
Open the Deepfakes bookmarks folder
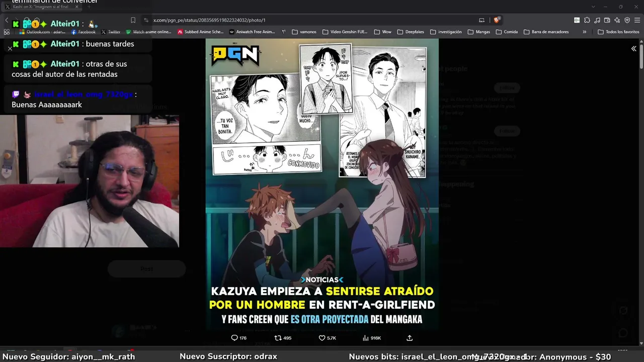tap(411, 32)
